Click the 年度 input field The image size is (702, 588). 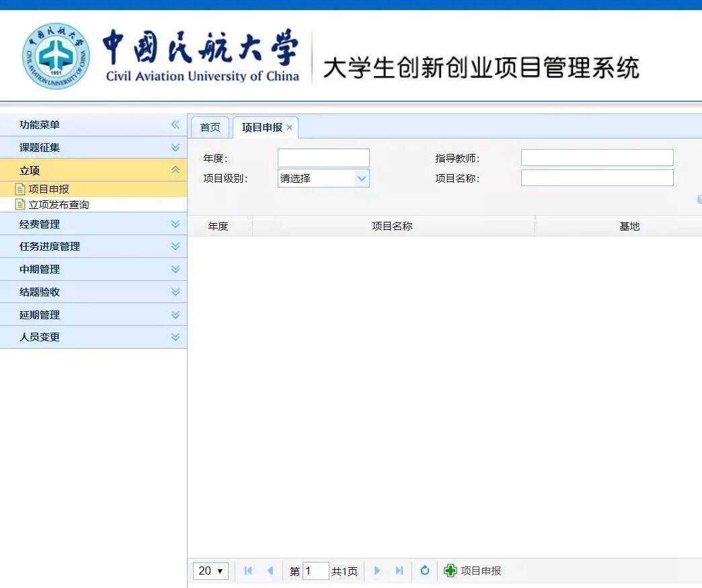(x=323, y=157)
